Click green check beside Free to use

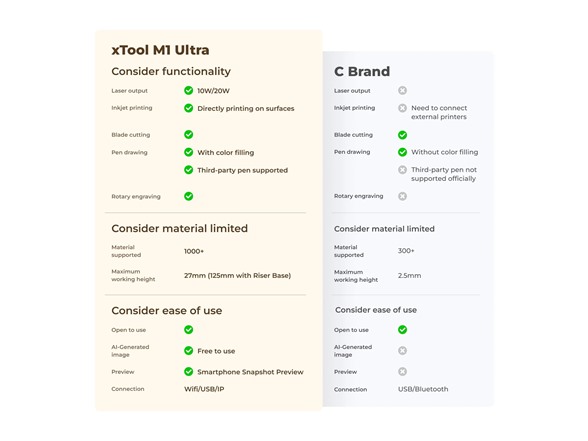pos(189,351)
